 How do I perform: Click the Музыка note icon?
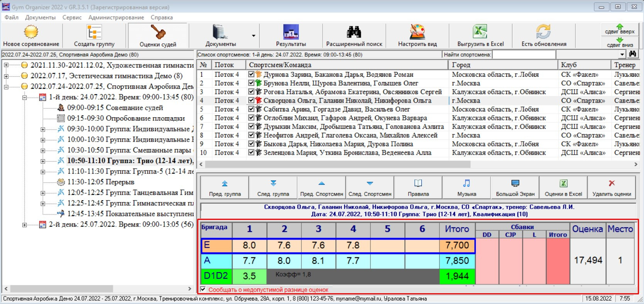(x=466, y=184)
